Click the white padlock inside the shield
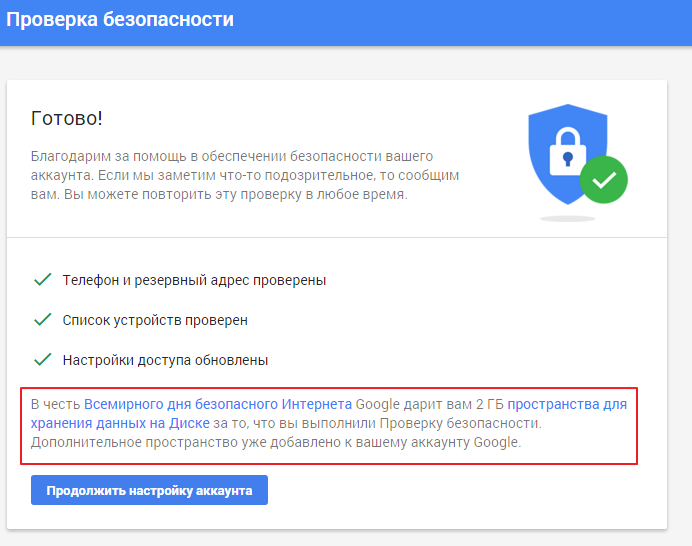692x546 pixels. (x=568, y=151)
